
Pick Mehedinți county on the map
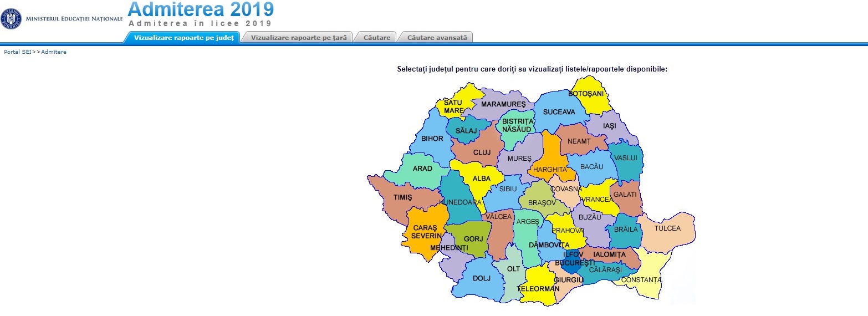click(449, 248)
